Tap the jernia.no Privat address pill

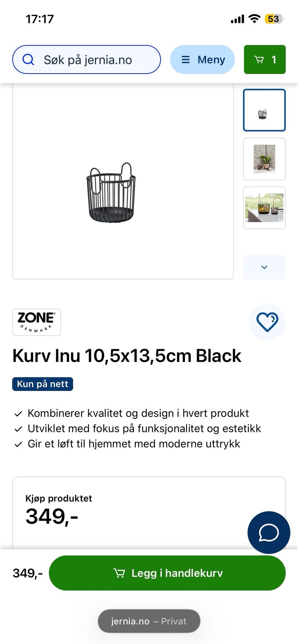point(149,621)
